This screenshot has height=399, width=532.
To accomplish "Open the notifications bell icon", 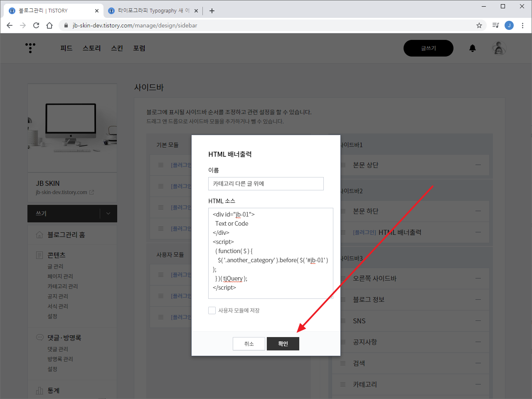I will click(473, 48).
